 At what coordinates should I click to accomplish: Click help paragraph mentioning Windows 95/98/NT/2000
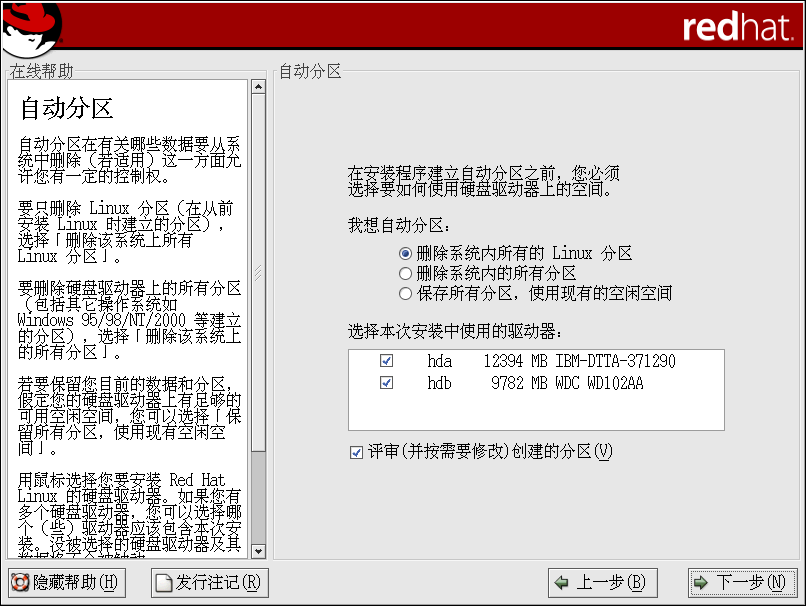point(129,320)
